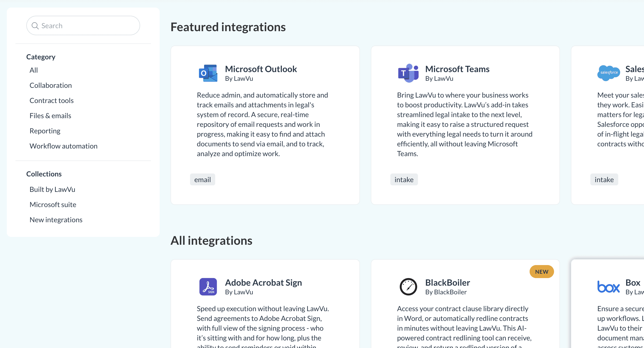Filter by Contract tools category
Screen dimensions: 644x348
point(51,101)
